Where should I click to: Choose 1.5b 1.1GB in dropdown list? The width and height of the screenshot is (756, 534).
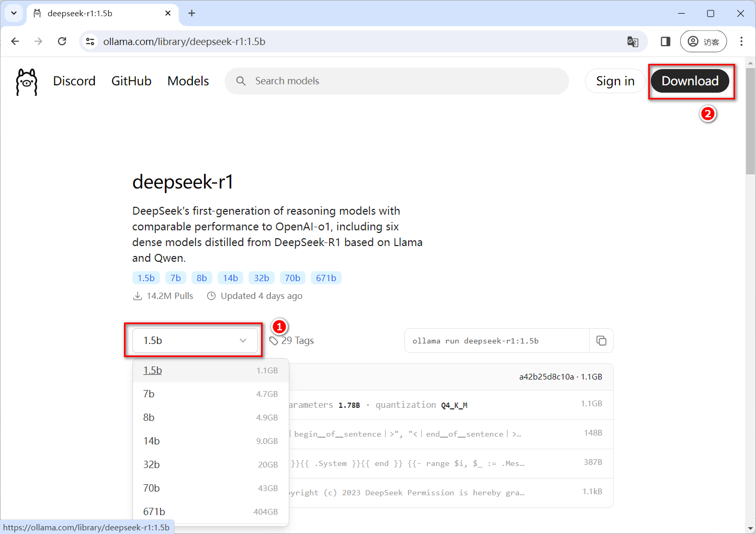(211, 371)
